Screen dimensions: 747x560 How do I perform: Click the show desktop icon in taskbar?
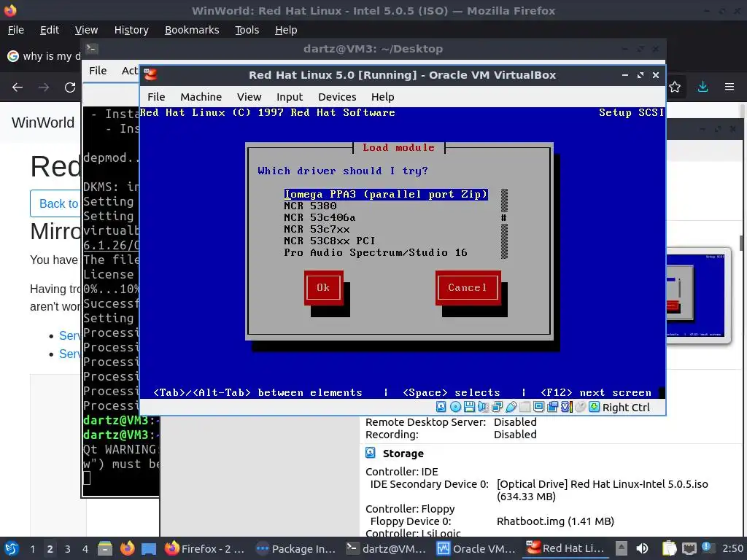(149, 548)
